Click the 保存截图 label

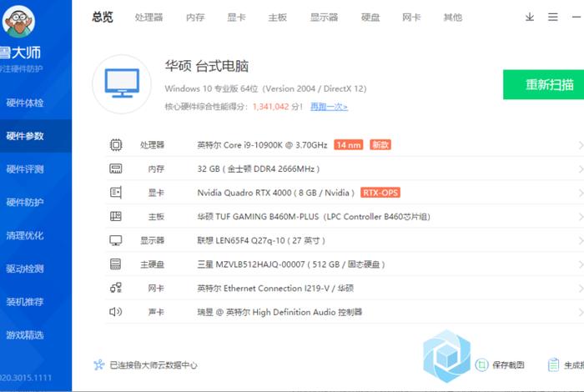(x=508, y=364)
